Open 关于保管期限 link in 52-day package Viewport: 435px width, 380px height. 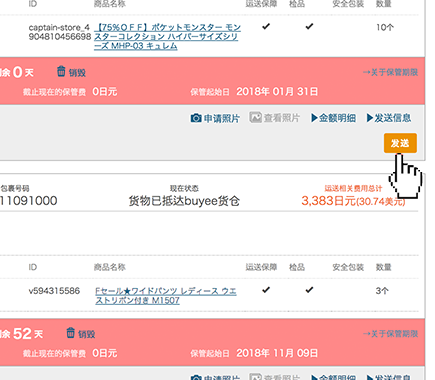(390, 334)
